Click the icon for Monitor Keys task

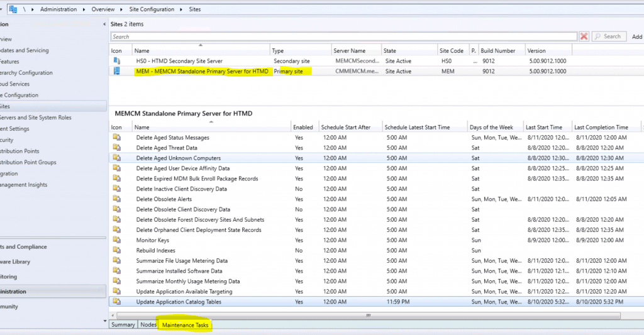click(116, 239)
